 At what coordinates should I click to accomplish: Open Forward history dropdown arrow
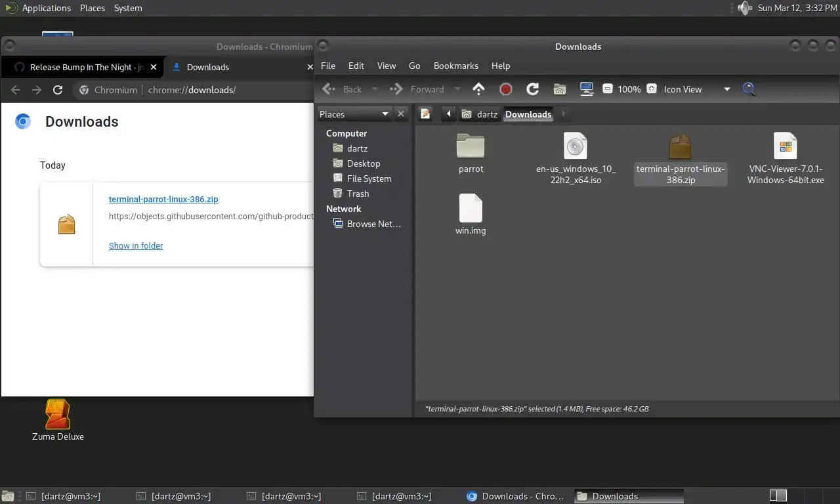(457, 89)
